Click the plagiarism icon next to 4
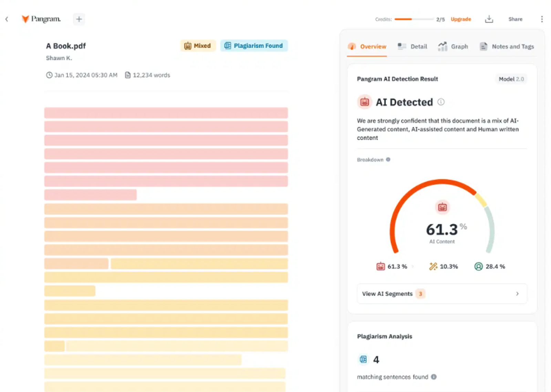 tap(363, 359)
